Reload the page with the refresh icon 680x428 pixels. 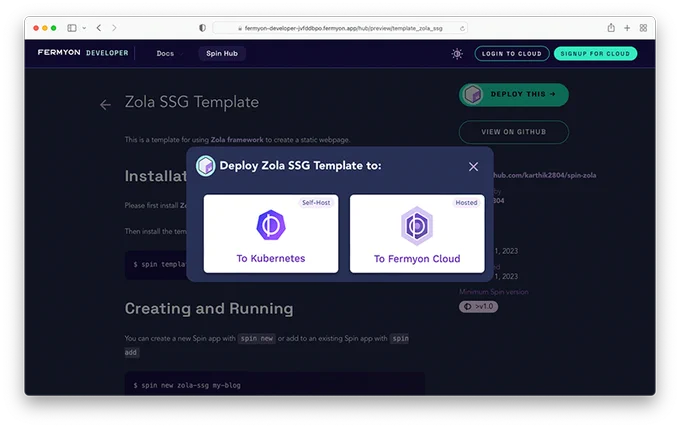(x=462, y=28)
